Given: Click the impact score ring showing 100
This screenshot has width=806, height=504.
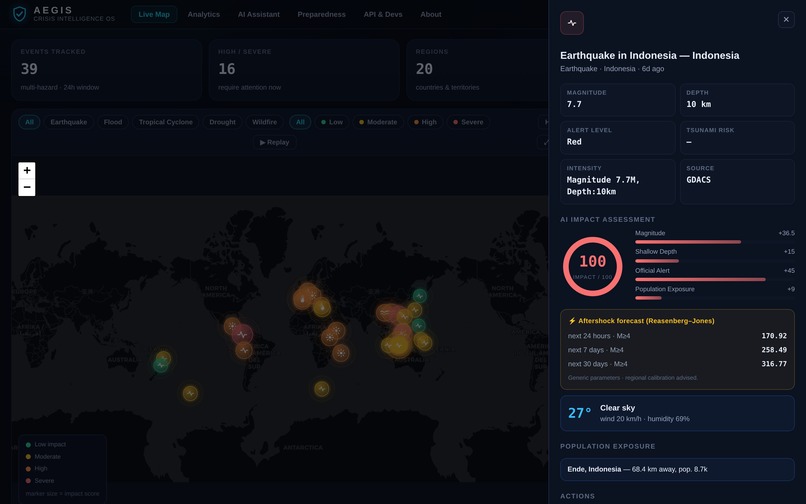Looking at the screenshot, I should 593,266.
